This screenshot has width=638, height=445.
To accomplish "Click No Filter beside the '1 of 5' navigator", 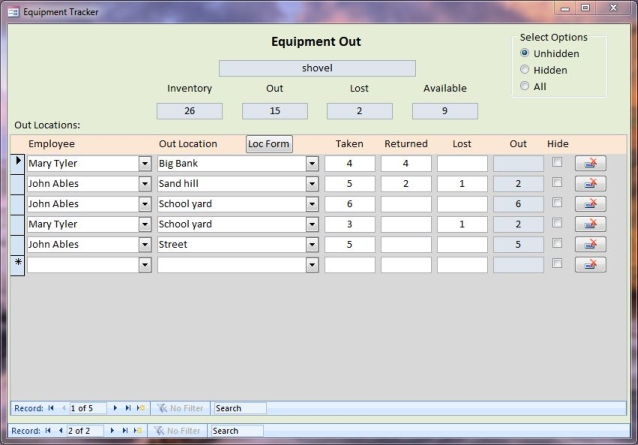I will (180, 408).
